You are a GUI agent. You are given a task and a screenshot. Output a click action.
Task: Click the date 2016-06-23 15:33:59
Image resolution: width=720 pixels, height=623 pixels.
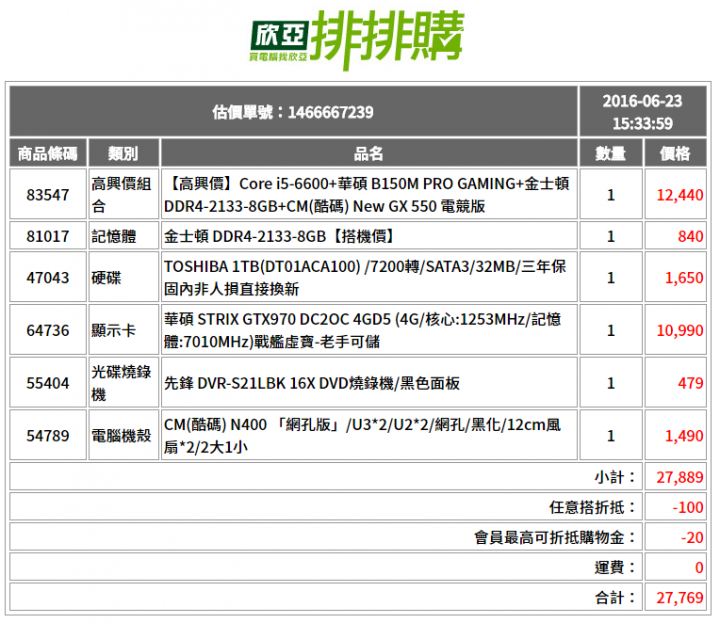(642, 112)
